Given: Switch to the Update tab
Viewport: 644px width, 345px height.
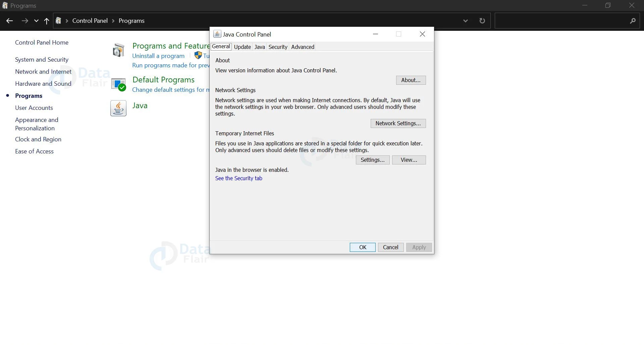Looking at the screenshot, I should [x=242, y=47].
